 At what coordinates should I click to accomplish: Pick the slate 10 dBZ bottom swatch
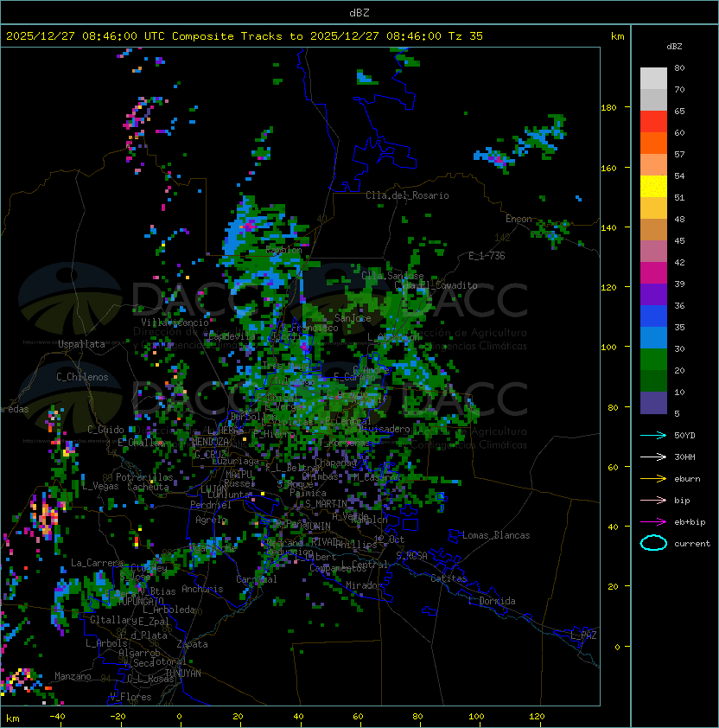(653, 403)
